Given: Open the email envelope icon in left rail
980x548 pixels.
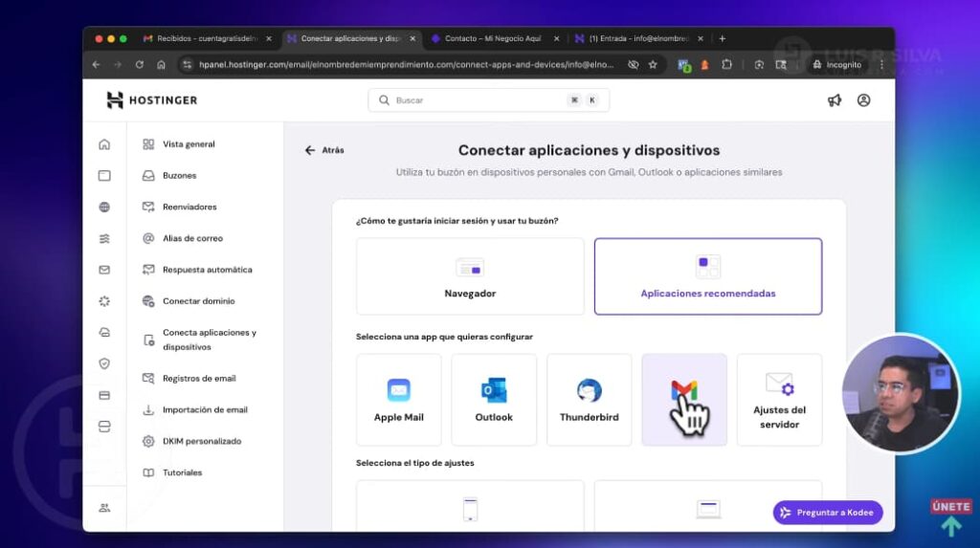Looking at the screenshot, I should 104,270.
